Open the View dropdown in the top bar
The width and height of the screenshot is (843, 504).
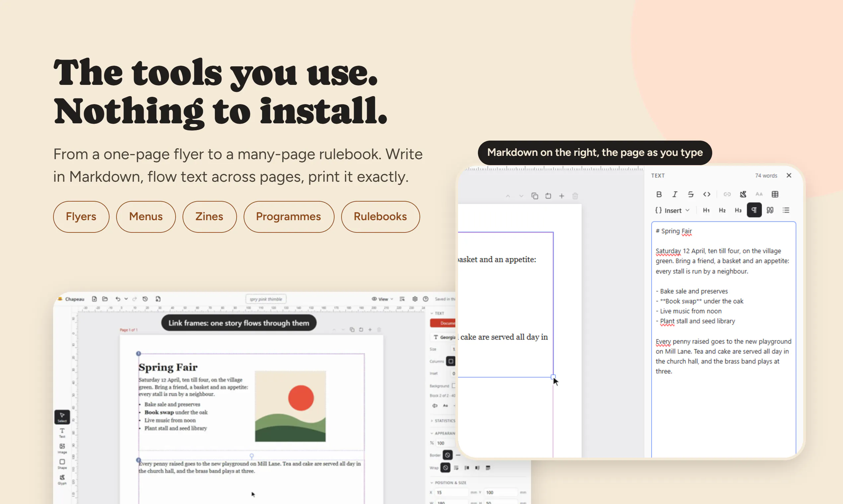382,299
